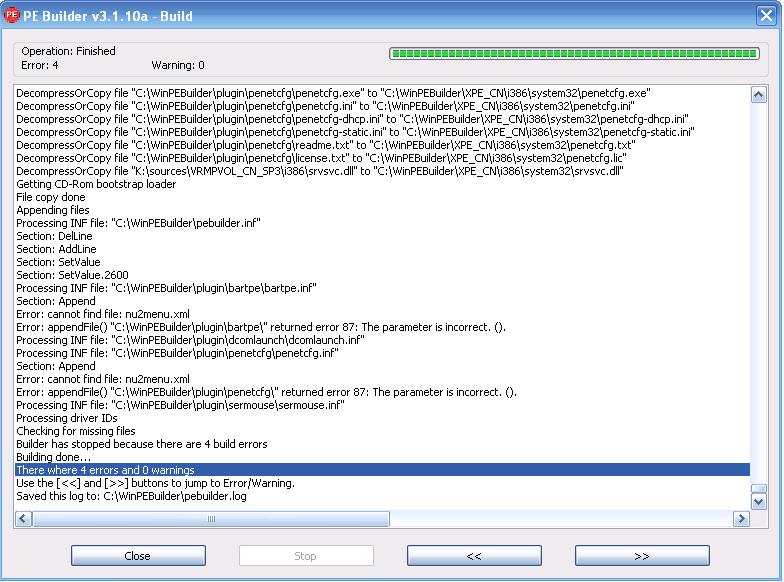Click the disabled Stop button

[306, 556]
